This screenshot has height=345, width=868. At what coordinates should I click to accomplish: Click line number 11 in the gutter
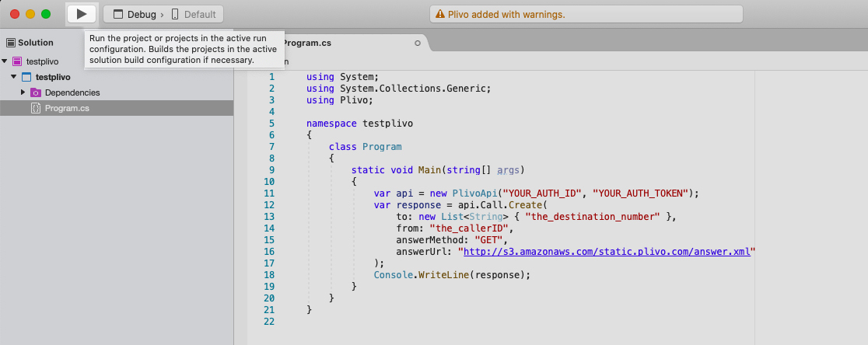tap(270, 193)
